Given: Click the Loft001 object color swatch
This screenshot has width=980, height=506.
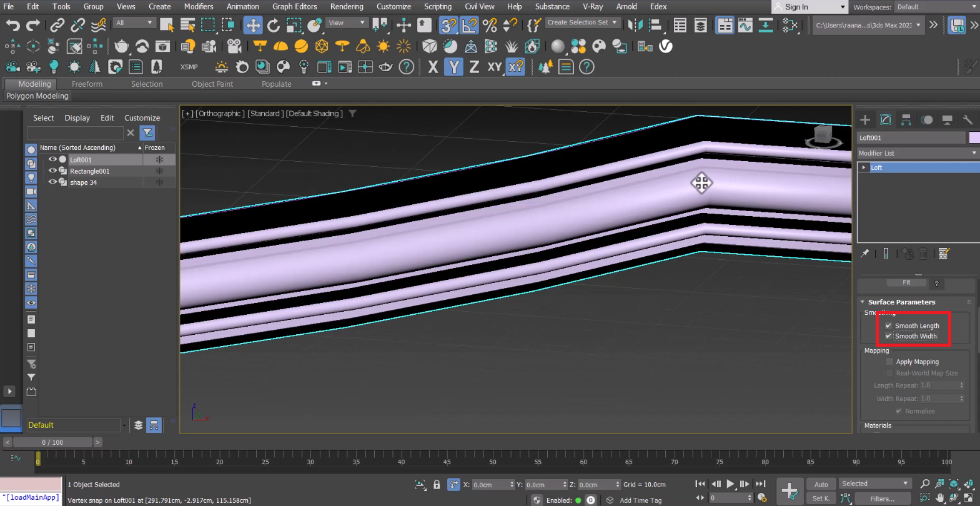Looking at the screenshot, I should point(974,137).
